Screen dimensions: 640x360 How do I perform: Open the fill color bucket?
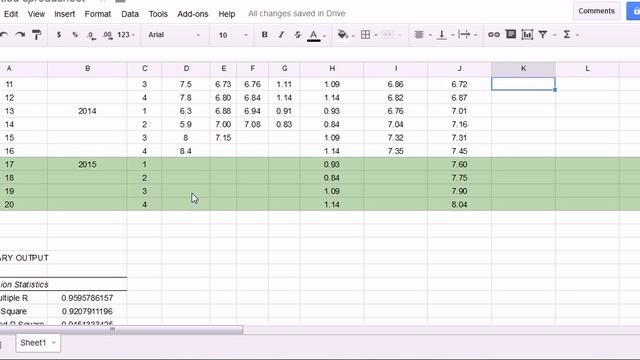(x=343, y=35)
